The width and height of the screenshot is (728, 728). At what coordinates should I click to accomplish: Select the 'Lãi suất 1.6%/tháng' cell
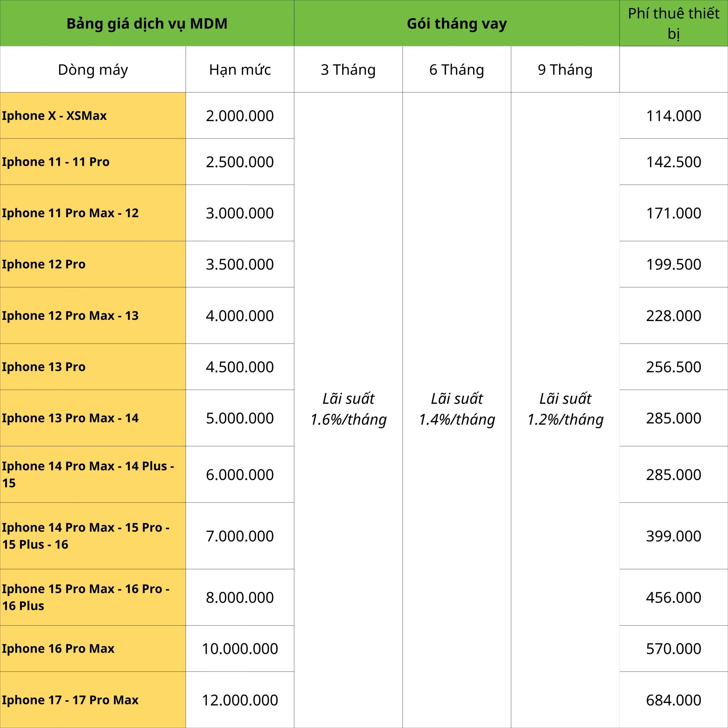[x=348, y=409]
